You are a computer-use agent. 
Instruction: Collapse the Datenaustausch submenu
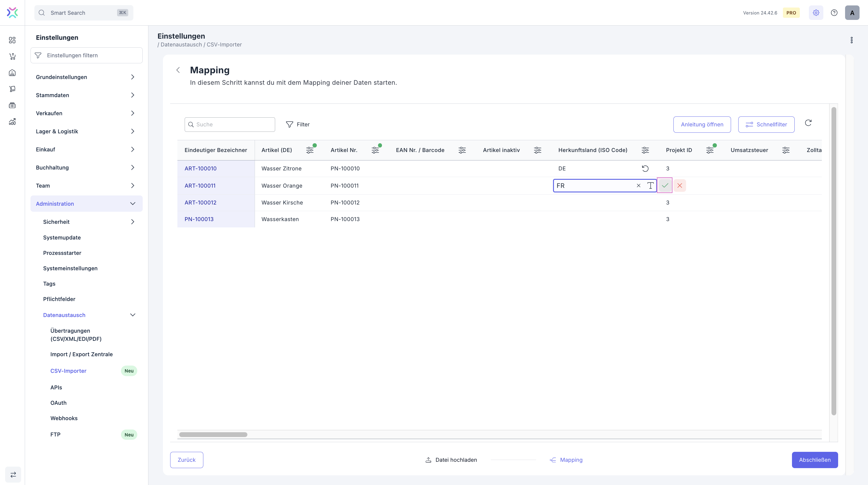pyautogui.click(x=132, y=315)
